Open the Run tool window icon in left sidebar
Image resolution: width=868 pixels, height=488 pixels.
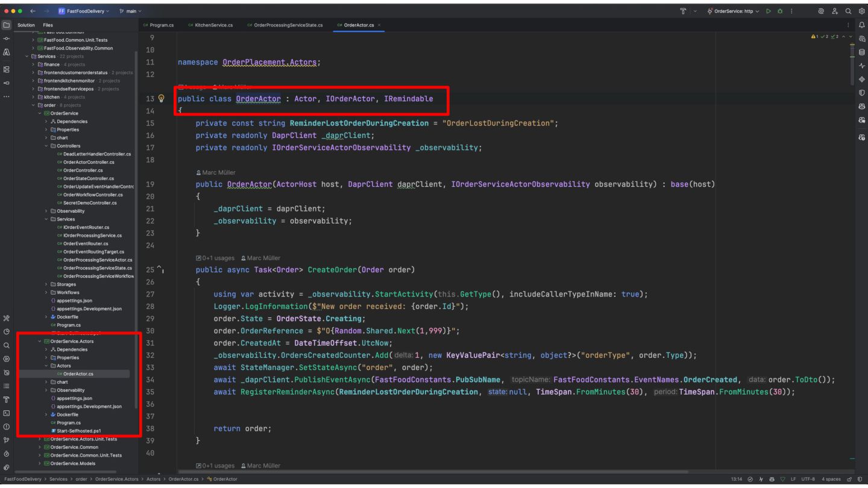6,360
